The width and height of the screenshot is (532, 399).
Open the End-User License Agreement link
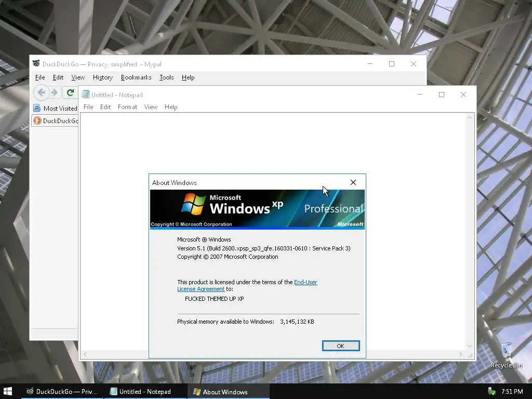247,285
